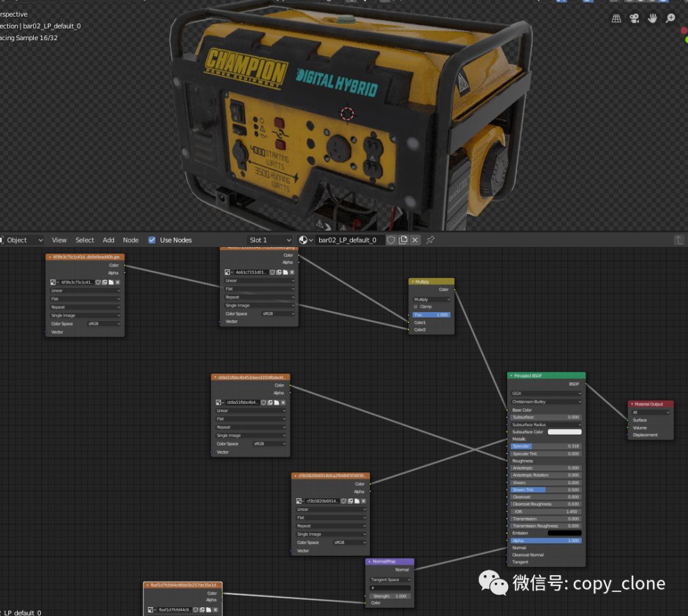This screenshot has width=688, height=616.
Task: Click the Clearcoat Roughness value 0.030
Action: pyautogui.click(x=547, y=504)
